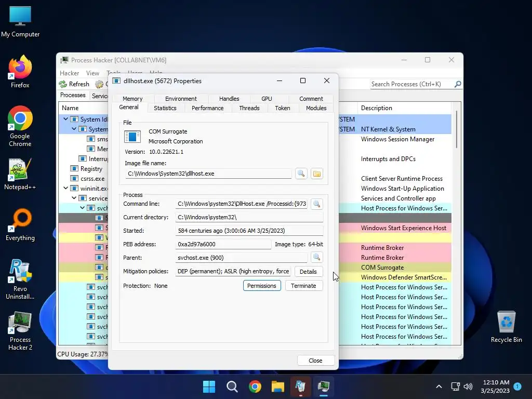532x399 pixels.
Task: Switch to Revo Uninstaller taskbar icon
Action: coord(301,387)
